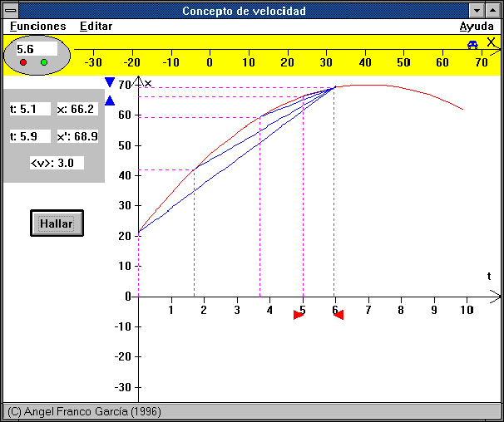Select the t: 5.1 field
Viewport: 504px width, 422px height.
pyautogui.click(x=30, y=109)
